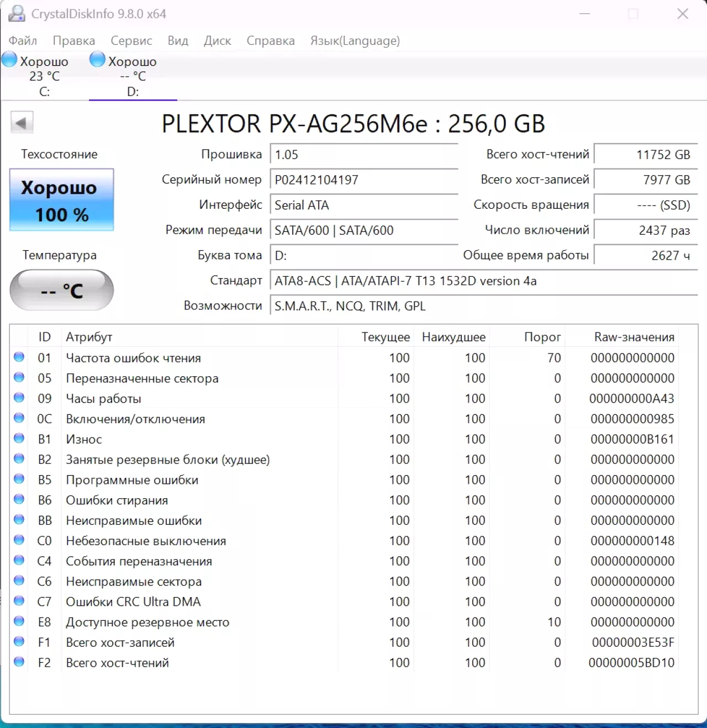
Task: Click status dot beside Износ attribute B1
Action: 19,439
